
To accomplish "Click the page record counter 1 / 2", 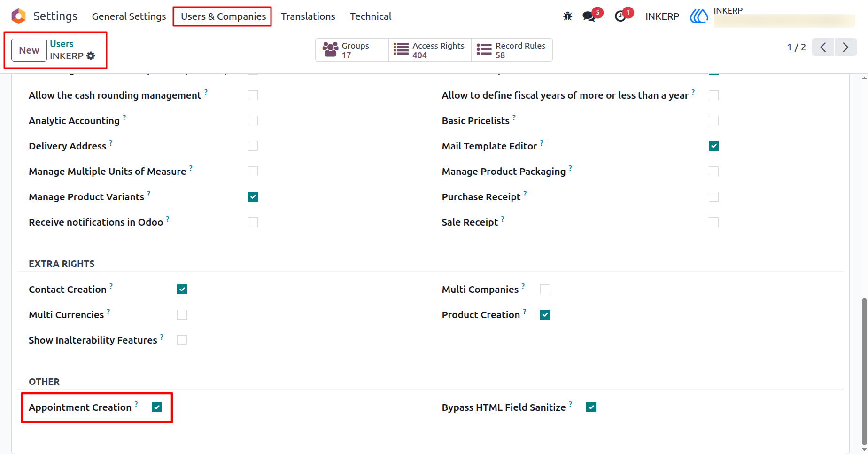I will tap(797, 47).
